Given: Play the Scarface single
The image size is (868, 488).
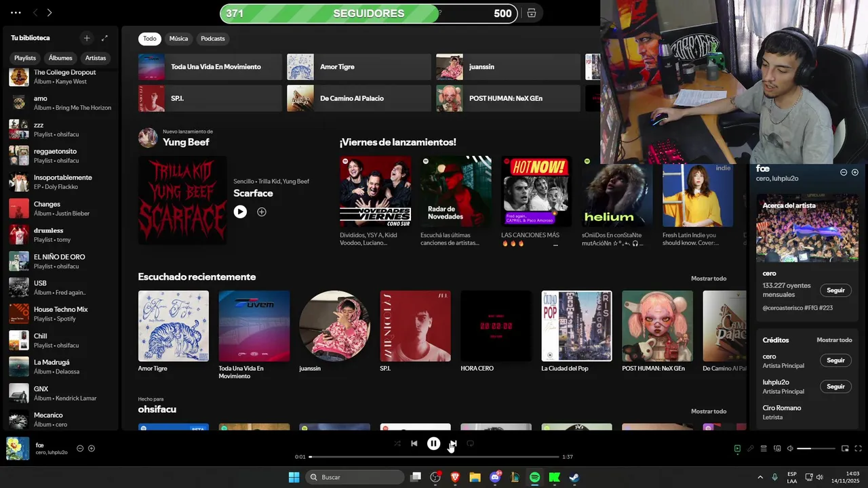Looking at the screenshot, I should point(240,212).
